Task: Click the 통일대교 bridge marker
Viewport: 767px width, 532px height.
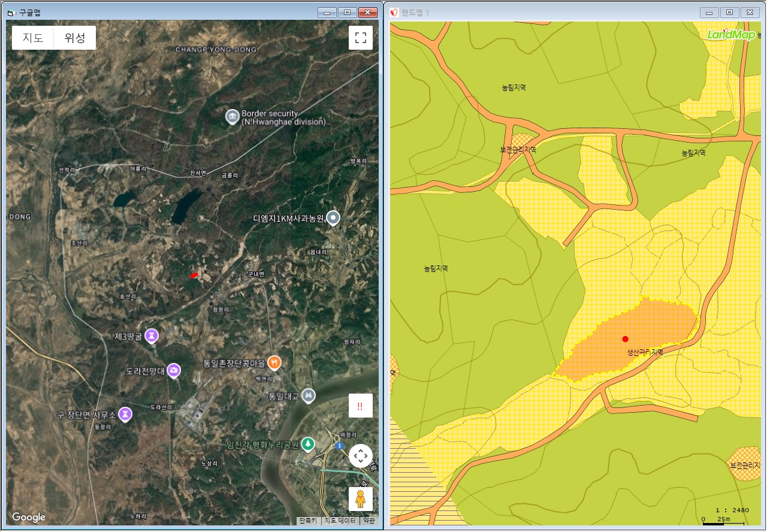Action: point(308,395)
